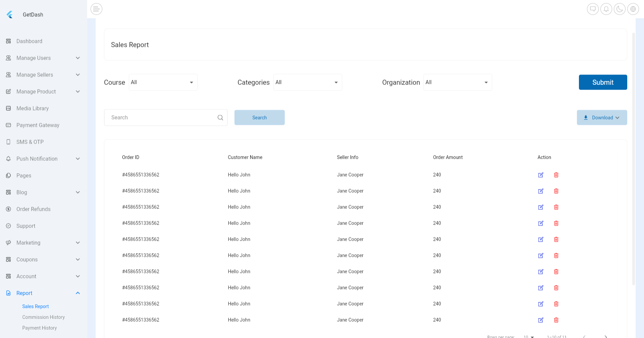Open the Course dropdown
The height and width of the screenshot is (338, 644).
coord(163,82)
